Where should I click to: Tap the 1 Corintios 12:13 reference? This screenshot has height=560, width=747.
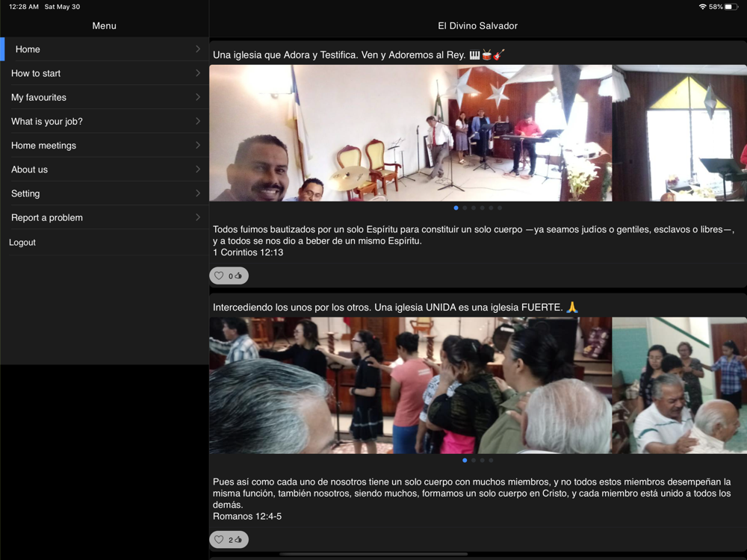tap(248, 252)
